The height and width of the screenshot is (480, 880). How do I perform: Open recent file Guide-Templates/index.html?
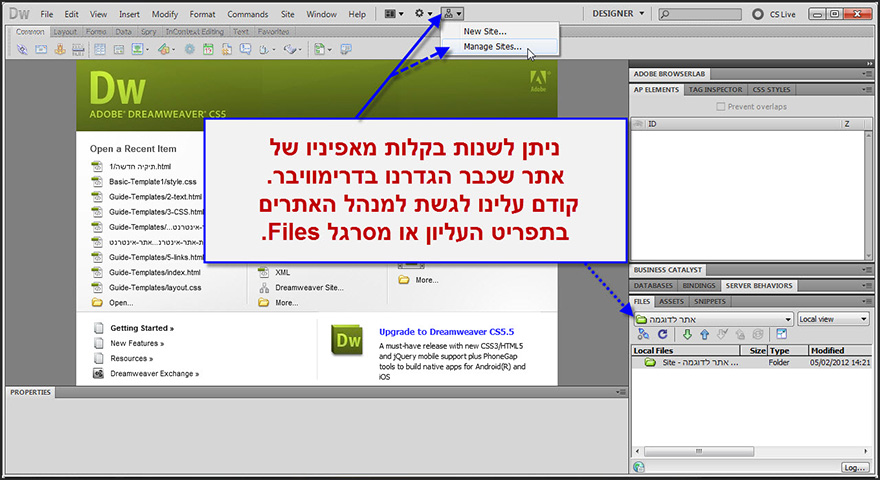(x=154, y=272)
